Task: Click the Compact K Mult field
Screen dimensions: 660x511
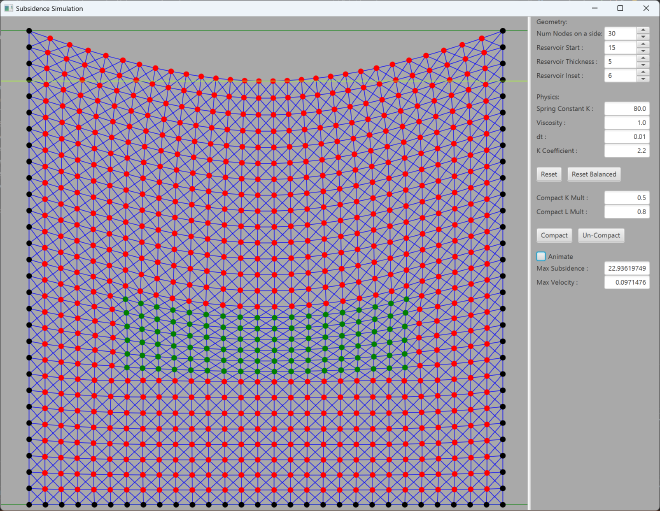Action: tap(626, 198)
